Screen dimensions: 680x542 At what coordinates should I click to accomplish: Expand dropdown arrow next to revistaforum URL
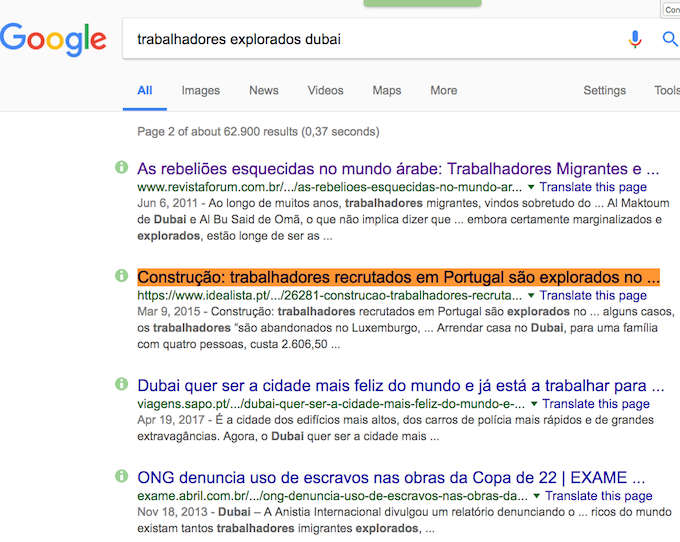(531, 187)
